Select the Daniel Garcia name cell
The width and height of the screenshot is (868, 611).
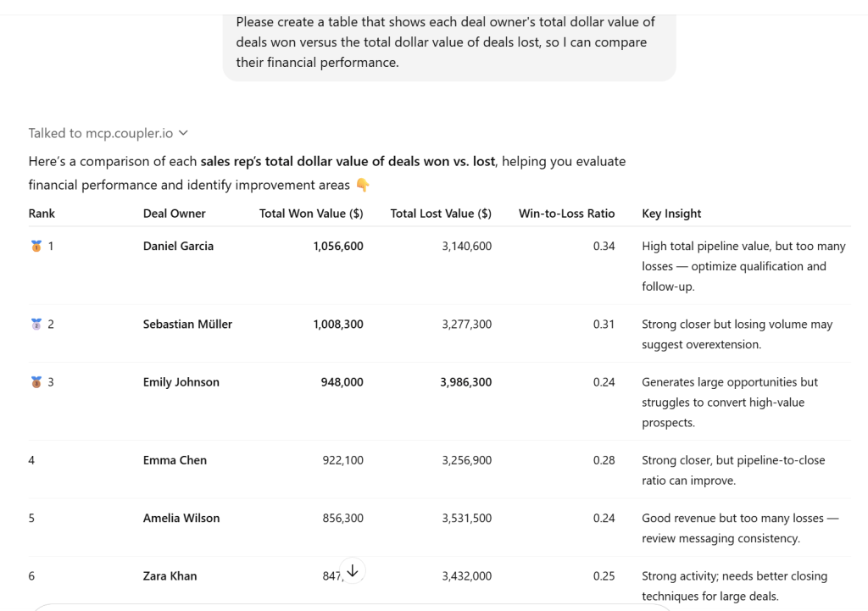point(178,247)
